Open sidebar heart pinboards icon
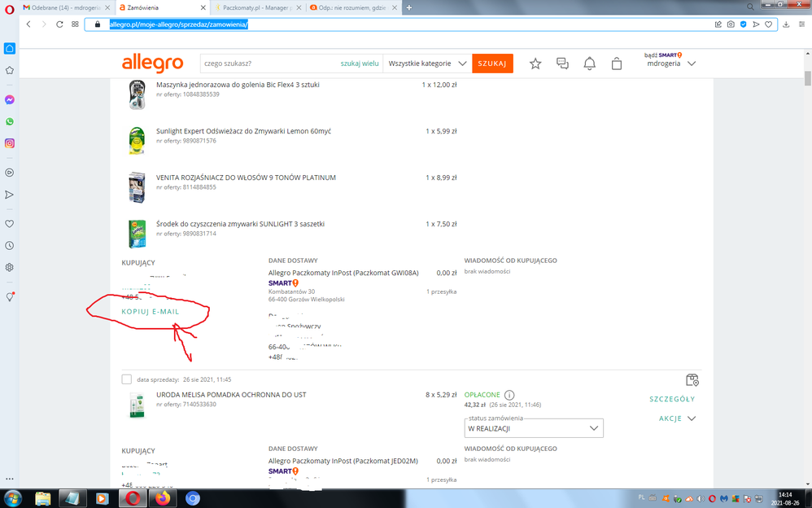Image resolution: width=812 pixels, height=508 pixels. tap(9, 223)
